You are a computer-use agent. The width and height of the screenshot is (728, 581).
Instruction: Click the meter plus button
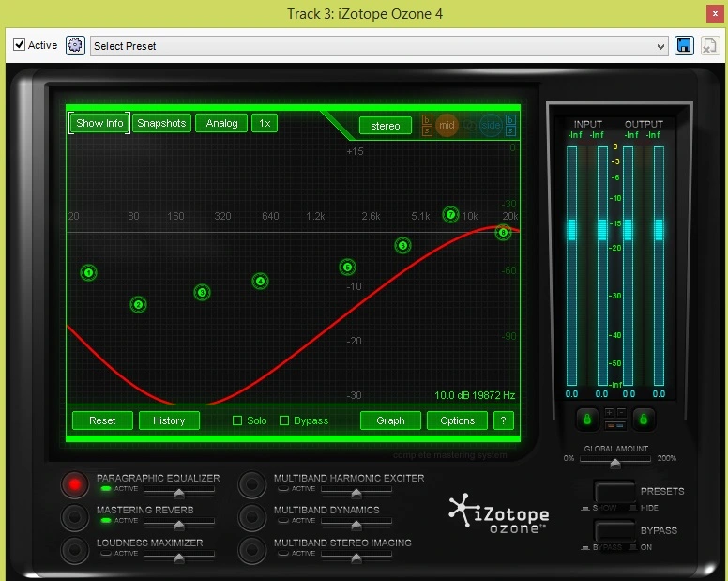pyautogui.click(x=609, y=412)
